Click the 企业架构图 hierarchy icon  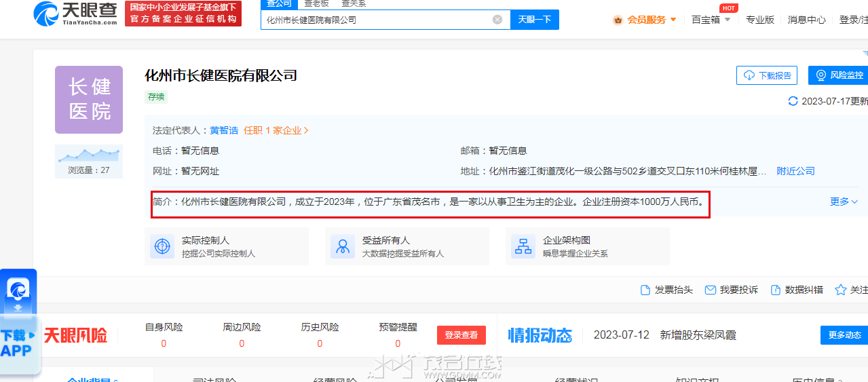[x=523, y=246]
